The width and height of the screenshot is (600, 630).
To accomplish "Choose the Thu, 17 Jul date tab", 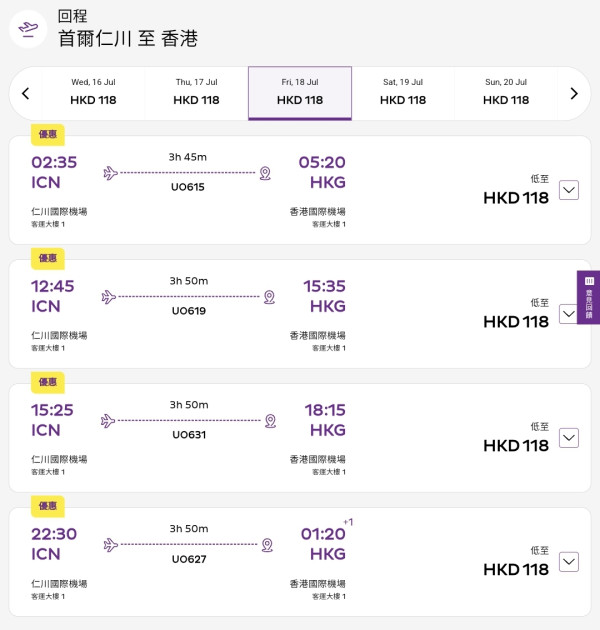I will point(196,92).
